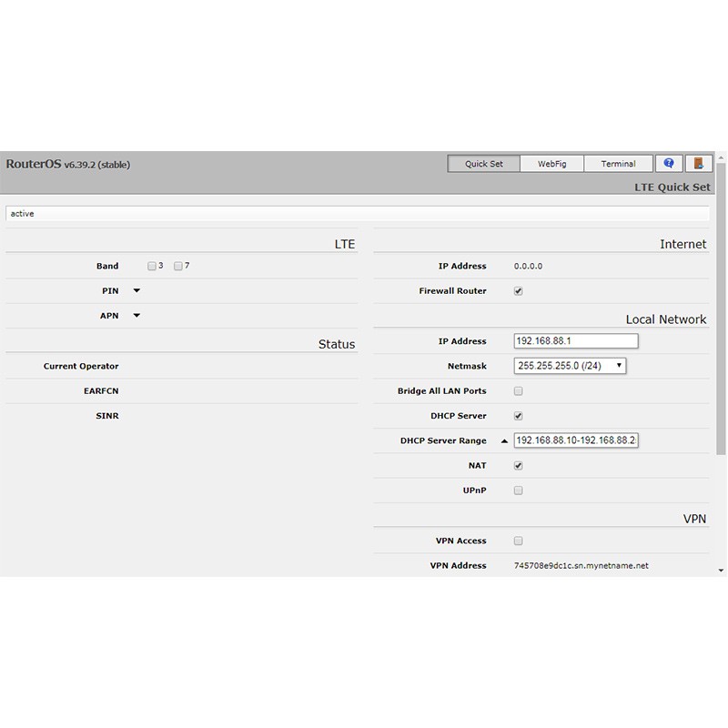This screenshot has width=728, height=728.
Task: Switch to the WebFig tab
Action: pos(551,164)
